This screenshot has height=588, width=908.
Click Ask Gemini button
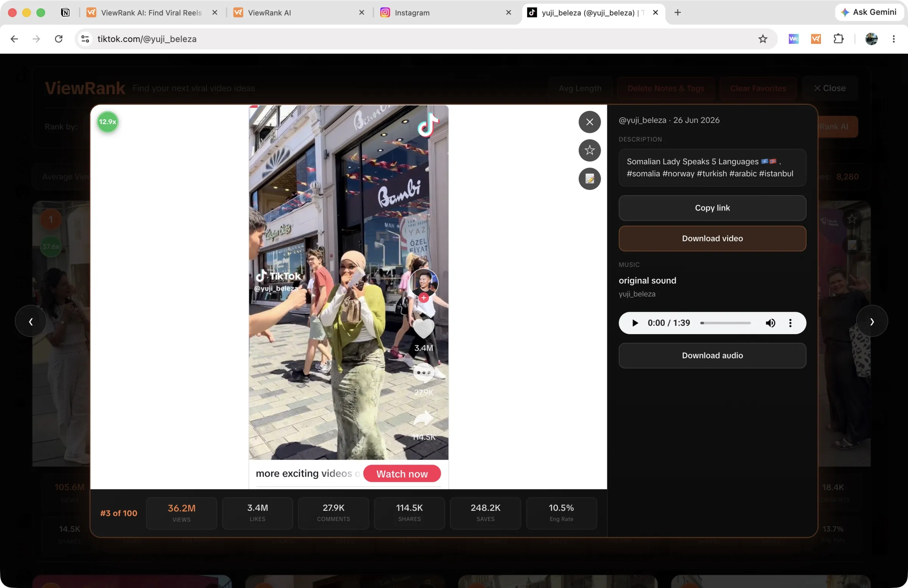click(x=869, y=12)
